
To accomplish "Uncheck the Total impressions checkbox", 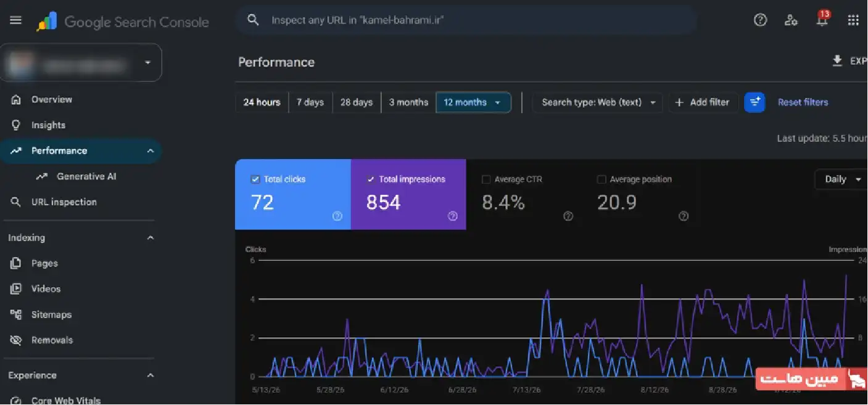I will (x=371, y=179).
